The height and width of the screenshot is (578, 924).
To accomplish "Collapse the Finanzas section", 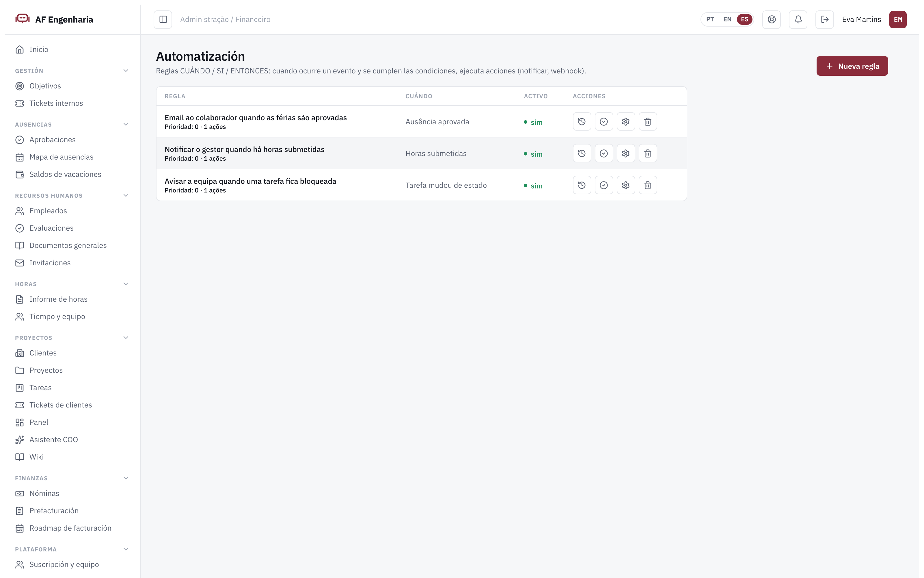I will tap(126, 478).
